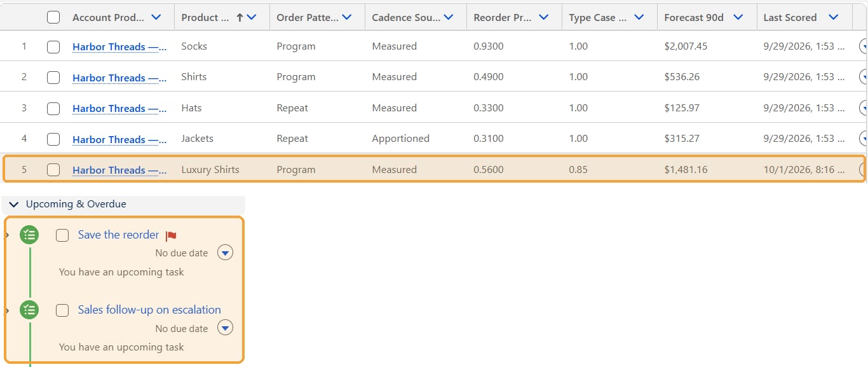Click the 0.85 type case value

578,170
